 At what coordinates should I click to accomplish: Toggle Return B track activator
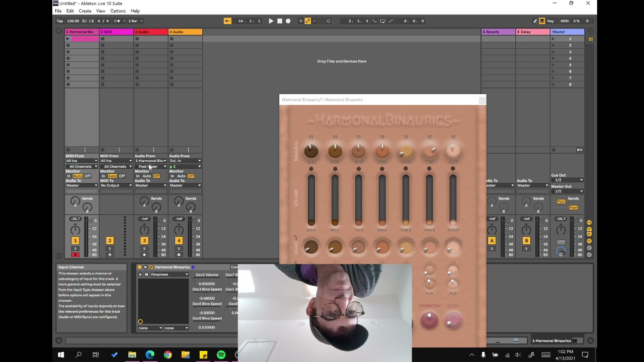click(526, 241)
